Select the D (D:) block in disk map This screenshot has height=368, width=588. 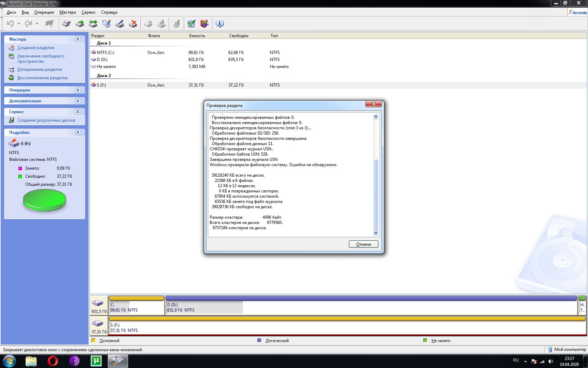coord(371,306)
